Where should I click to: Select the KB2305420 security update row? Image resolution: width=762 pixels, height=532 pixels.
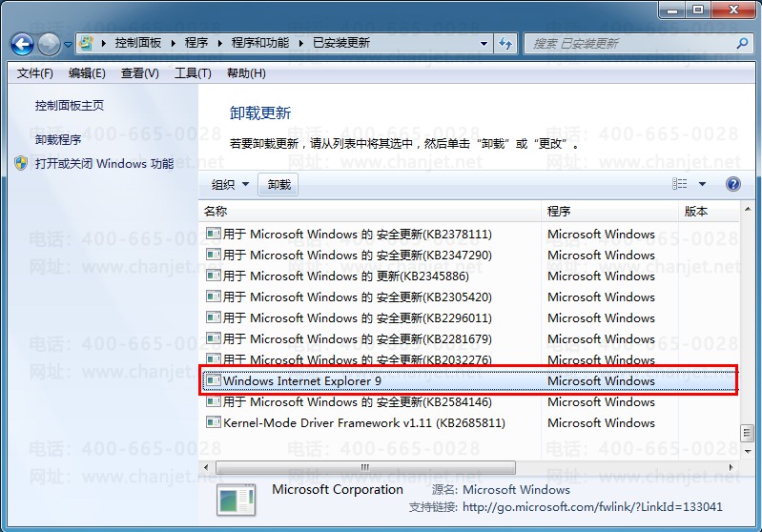469,297
